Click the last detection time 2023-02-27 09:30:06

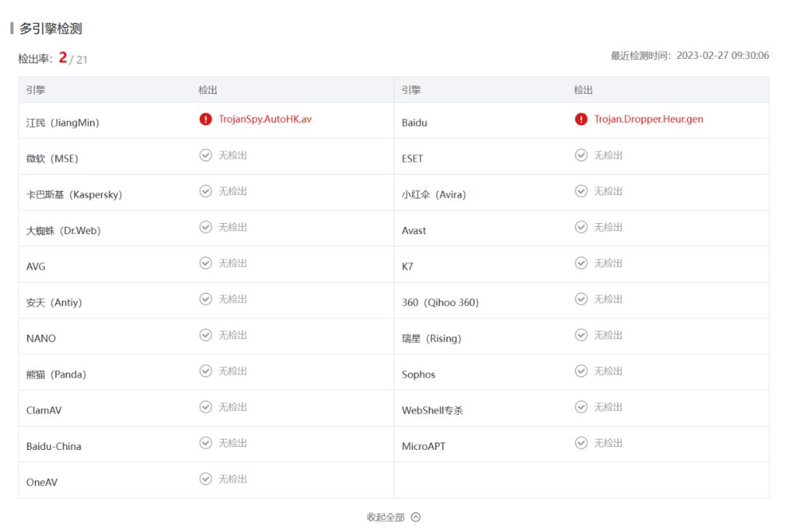(722, 55)
